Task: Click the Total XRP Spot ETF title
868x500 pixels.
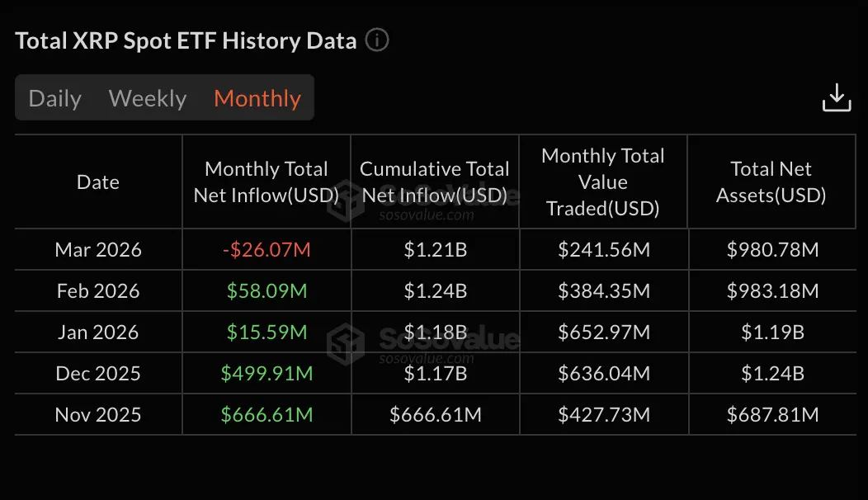Action: pyautogui.click(x=186, y=40)
